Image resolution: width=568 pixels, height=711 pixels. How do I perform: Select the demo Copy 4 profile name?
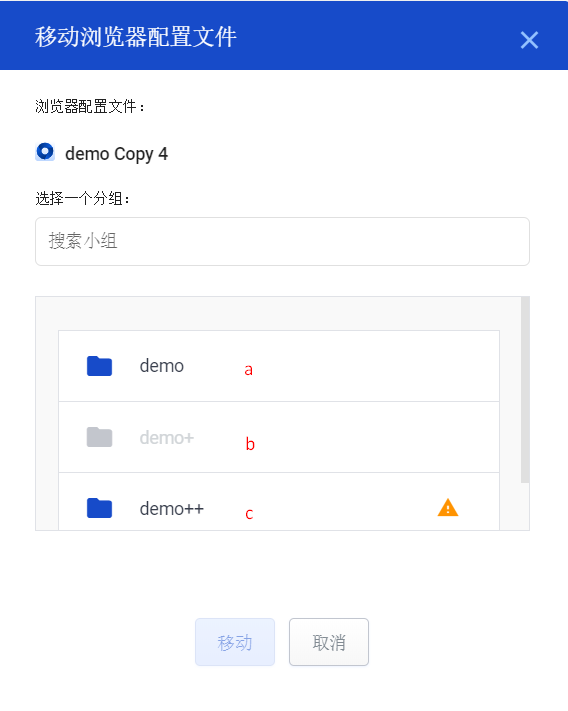click(x=117, y=154)
